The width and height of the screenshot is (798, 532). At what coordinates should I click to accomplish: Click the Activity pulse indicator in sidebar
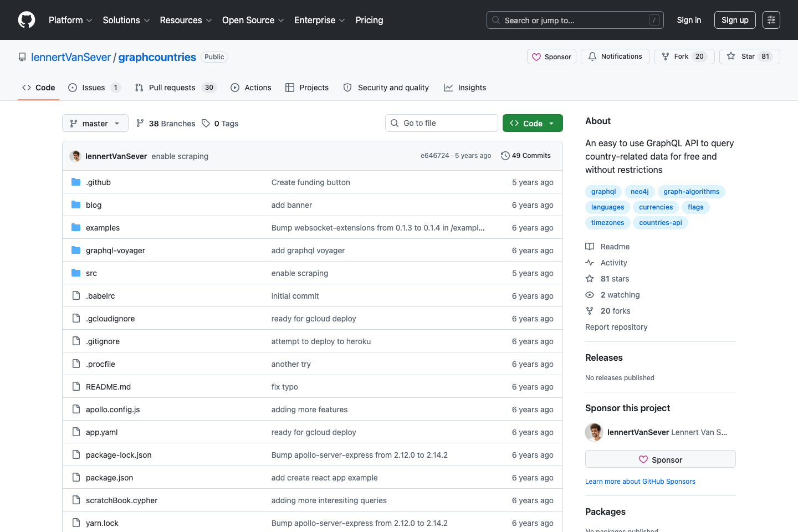pyautogui.click(x=590, y=262)
